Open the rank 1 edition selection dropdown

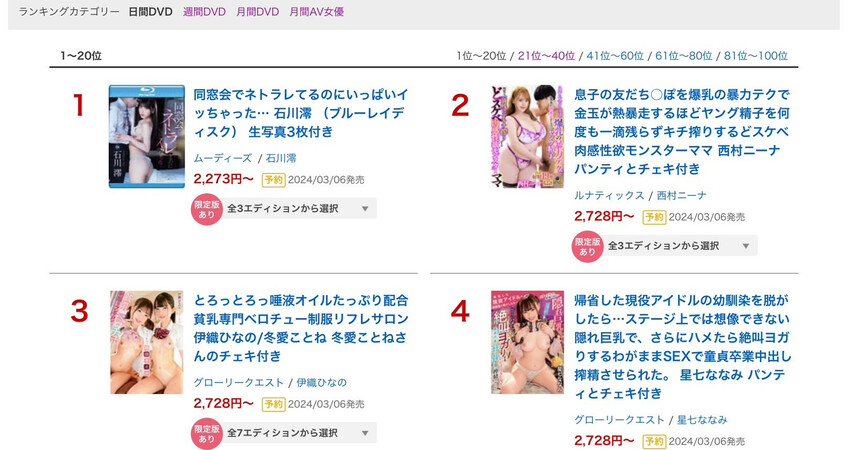point(300,209)
